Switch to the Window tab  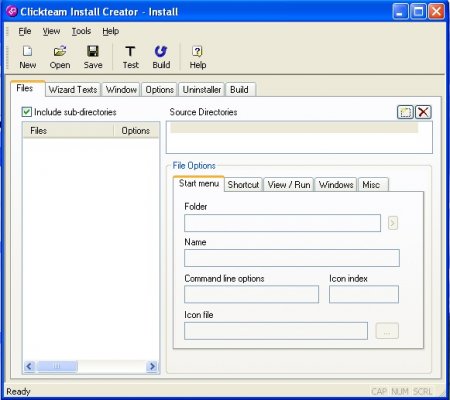(x=121, y=90)
